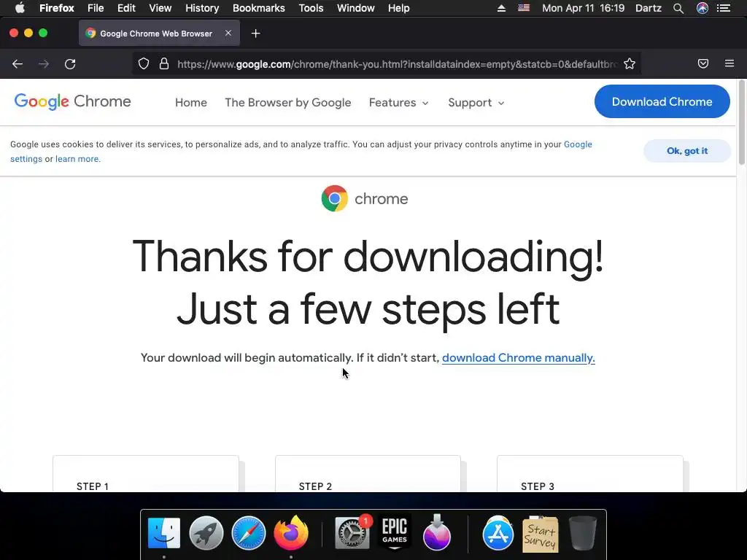Open App Store from the dock

pos(498,533)
